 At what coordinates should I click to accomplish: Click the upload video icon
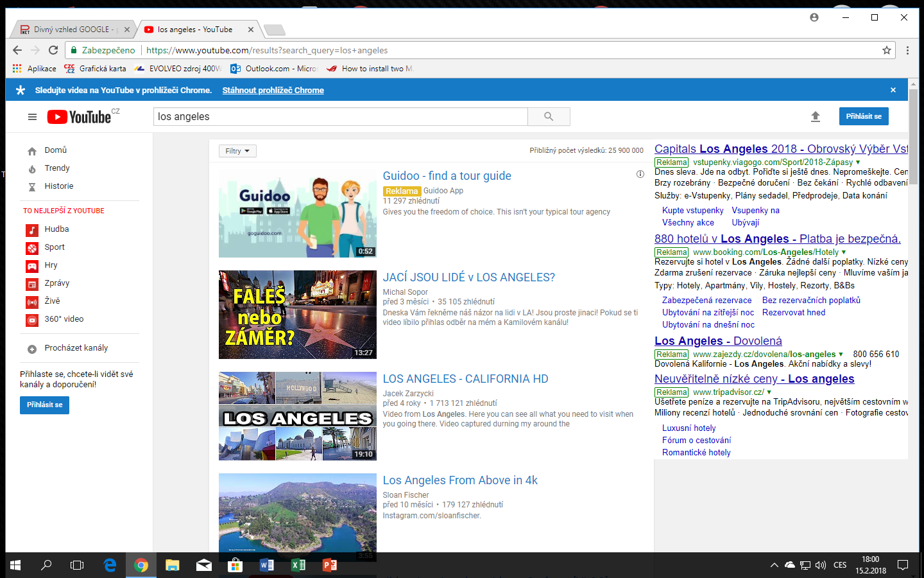pos(816,116)
